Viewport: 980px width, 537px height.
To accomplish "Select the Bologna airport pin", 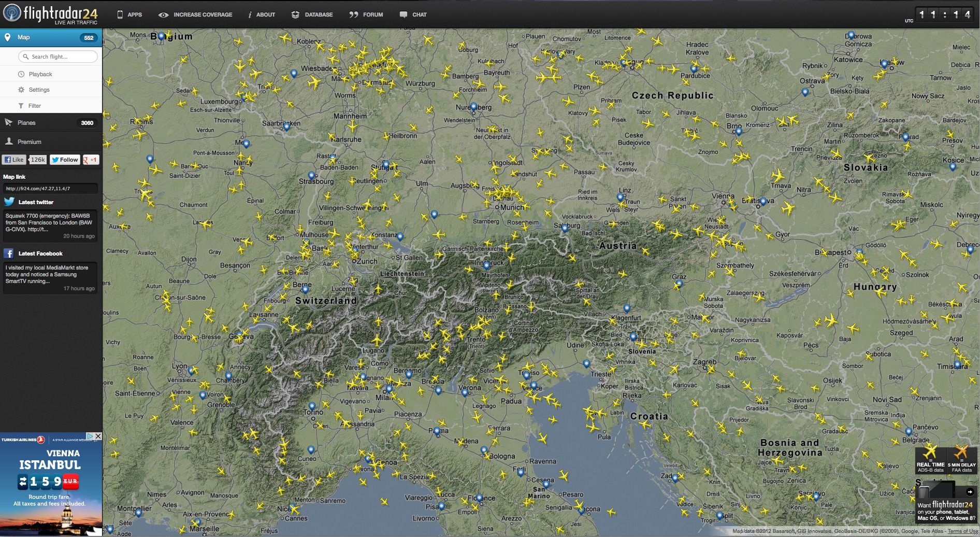I will click(x=484, y=450).
